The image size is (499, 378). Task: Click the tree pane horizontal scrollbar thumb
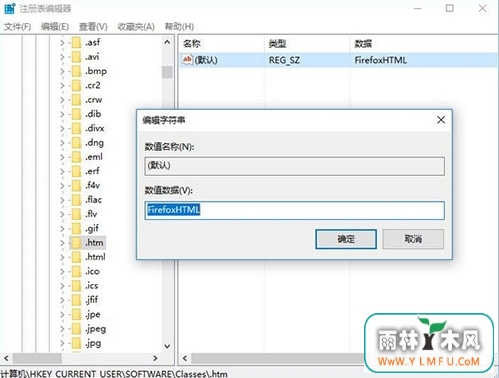[37, 358]
